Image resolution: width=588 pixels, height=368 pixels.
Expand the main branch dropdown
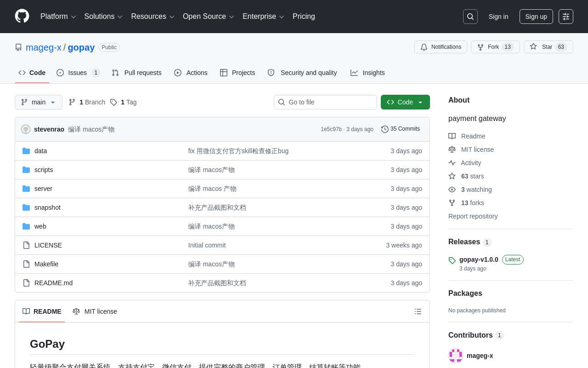point(39,102)
